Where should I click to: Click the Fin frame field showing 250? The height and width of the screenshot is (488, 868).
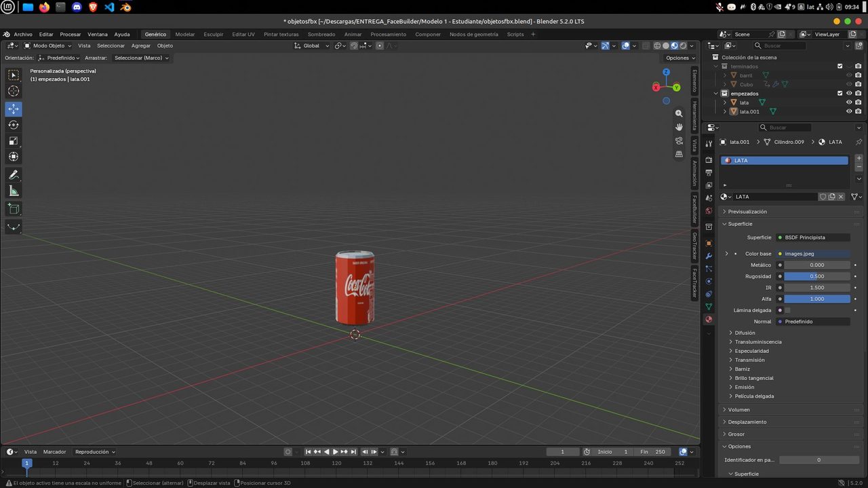click(654, 451)
